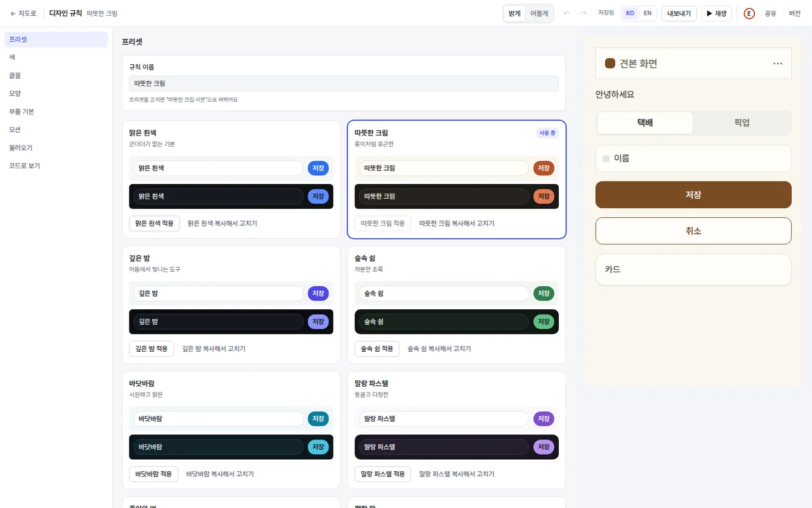Screen dimensions: 812x508
Task: Select EN language
Action: tap(647, 13)
